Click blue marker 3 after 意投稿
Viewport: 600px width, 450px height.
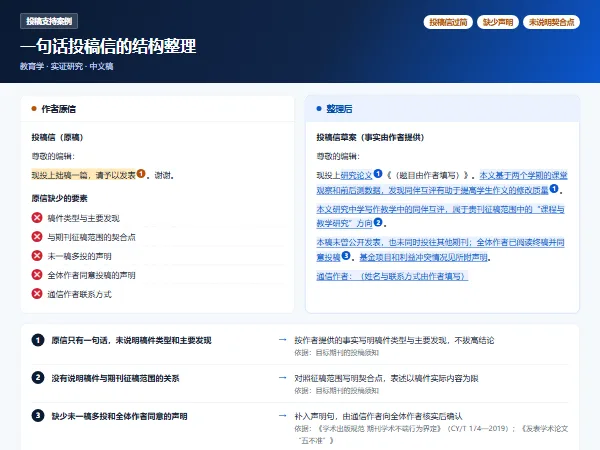tap(346, 256)
